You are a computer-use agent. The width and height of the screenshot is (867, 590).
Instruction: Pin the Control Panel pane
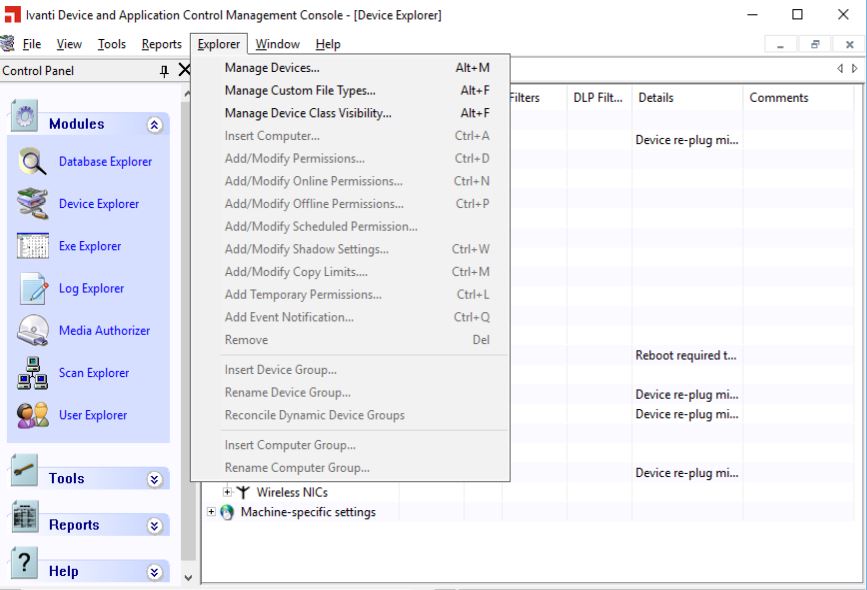(x=164, y=71)
